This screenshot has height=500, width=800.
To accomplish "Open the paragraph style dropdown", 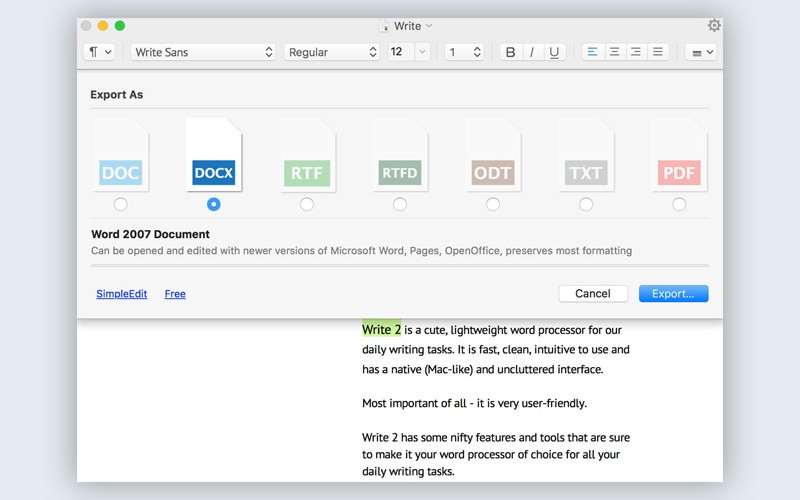I will coord(99,52).
